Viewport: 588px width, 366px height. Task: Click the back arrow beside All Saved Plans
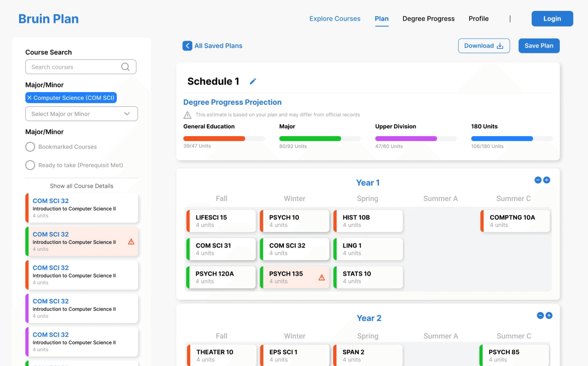pos(187,46)
